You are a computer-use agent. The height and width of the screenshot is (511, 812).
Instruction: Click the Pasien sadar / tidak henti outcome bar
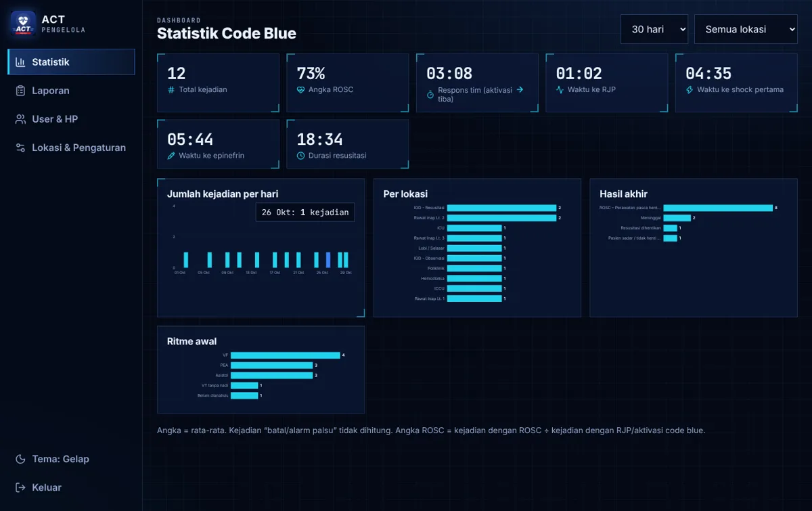point(671,238)
